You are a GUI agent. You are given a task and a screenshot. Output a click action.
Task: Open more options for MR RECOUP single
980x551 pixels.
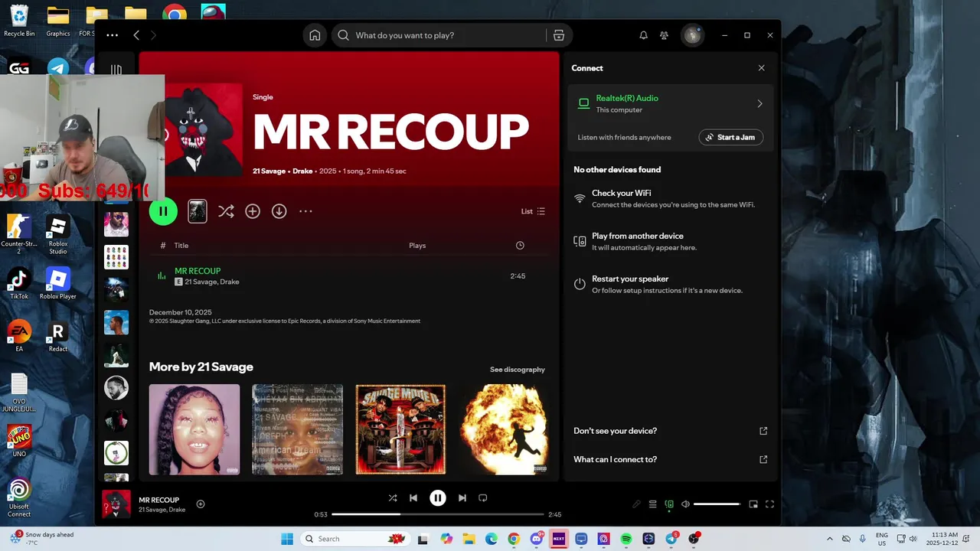pyautogui.click(x=305, y=211)
